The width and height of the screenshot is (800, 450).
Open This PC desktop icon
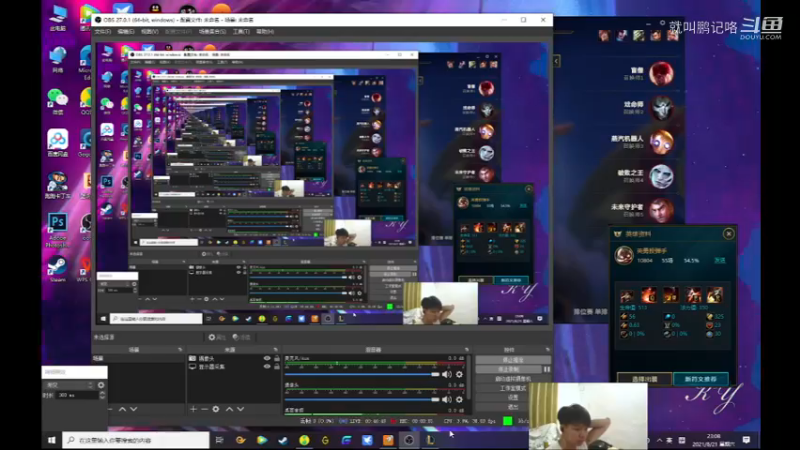click(x=57, y=18)
